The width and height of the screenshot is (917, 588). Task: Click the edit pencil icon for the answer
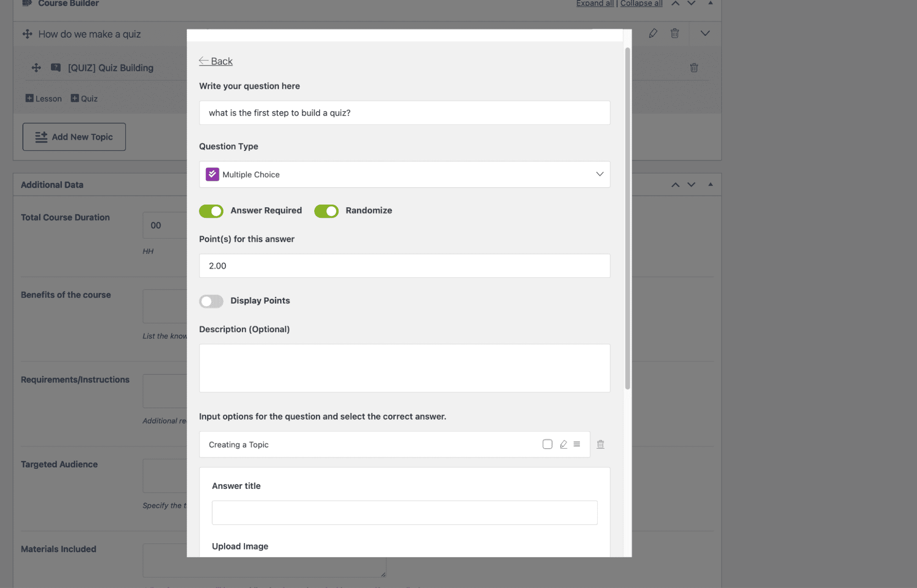(563, 444)
